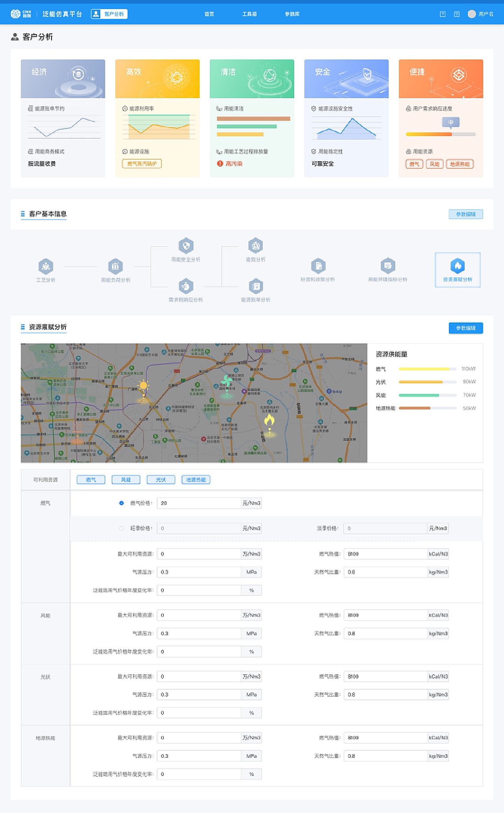Select the 旺季价格 radio button

pos(121,528)
